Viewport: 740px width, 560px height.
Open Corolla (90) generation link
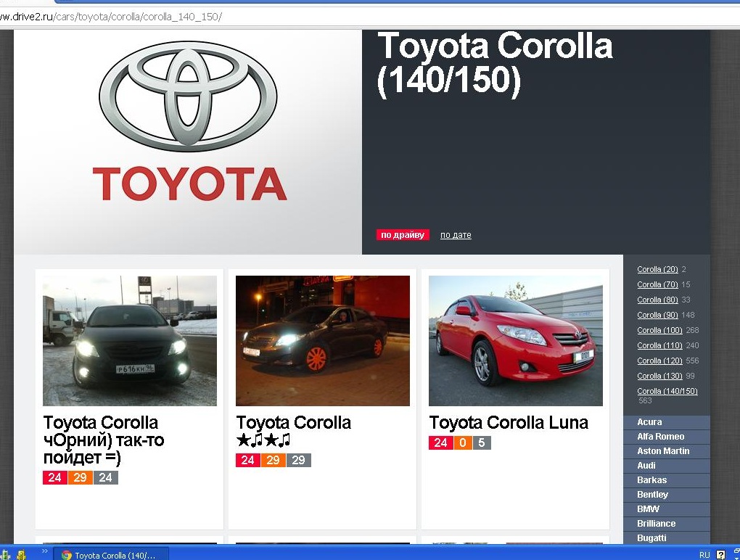click(657, 315)
